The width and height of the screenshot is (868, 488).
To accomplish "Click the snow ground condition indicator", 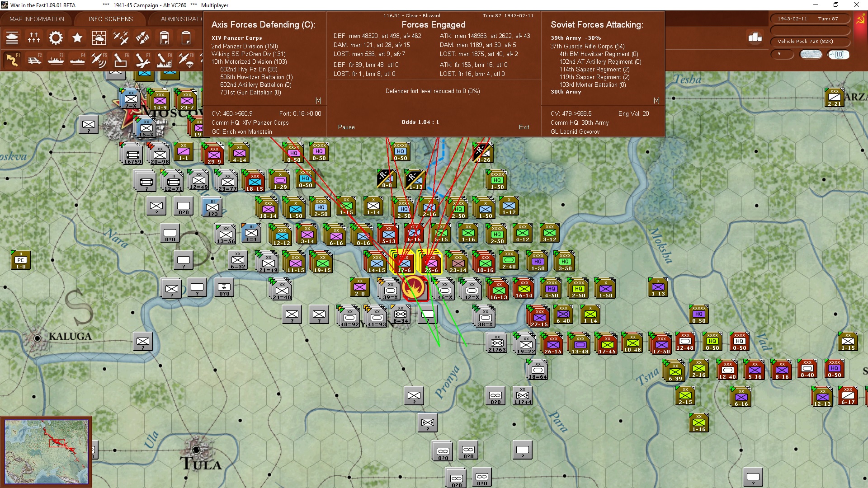I will point(811,55).
